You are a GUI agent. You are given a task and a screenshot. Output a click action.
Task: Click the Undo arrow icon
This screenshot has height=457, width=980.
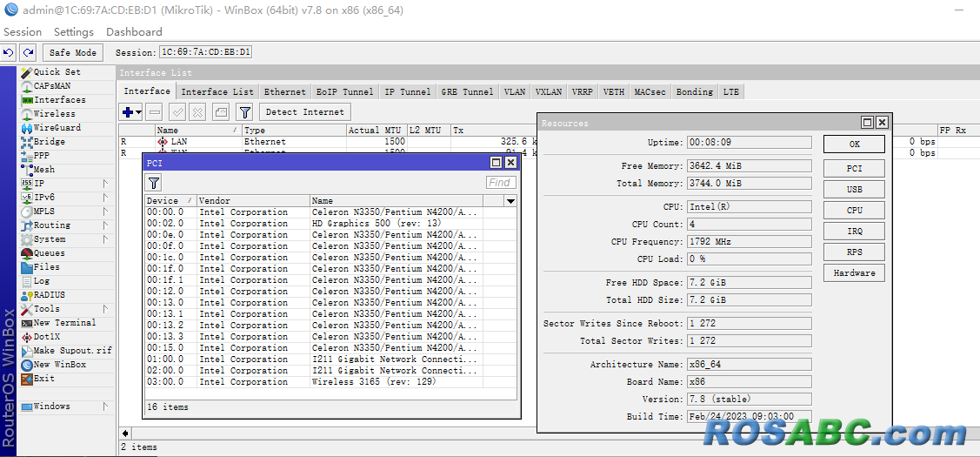9,52
